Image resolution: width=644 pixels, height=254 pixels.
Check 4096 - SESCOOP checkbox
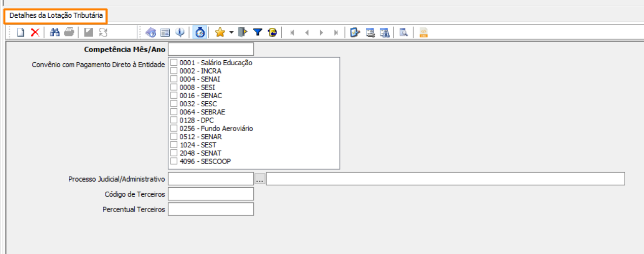pos(174,161)
